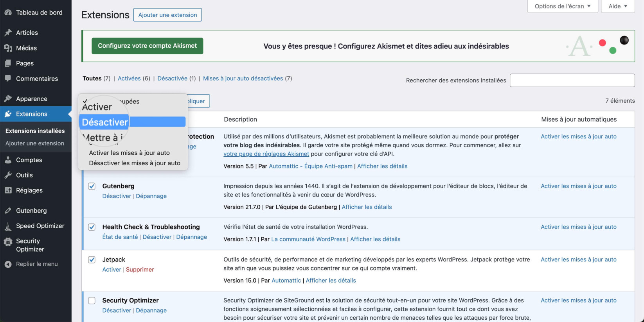The width and height of the screenshot is (644, 322).
Task: Focus the Rechercher des extensions installées field
Action: click(x=572, y=80)
